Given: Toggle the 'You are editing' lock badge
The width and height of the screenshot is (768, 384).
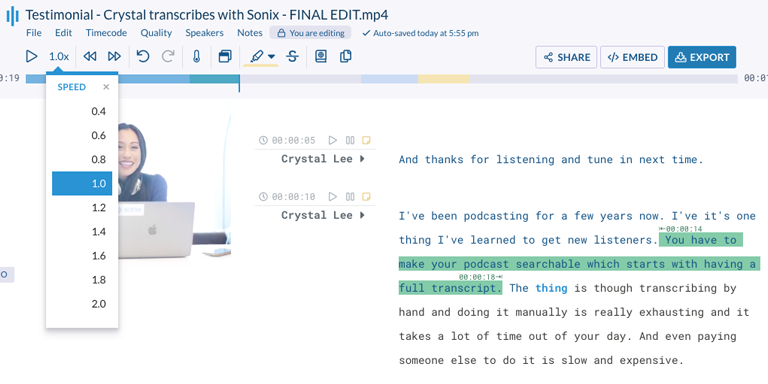Looking at the screenshot, I should (311, 33).
